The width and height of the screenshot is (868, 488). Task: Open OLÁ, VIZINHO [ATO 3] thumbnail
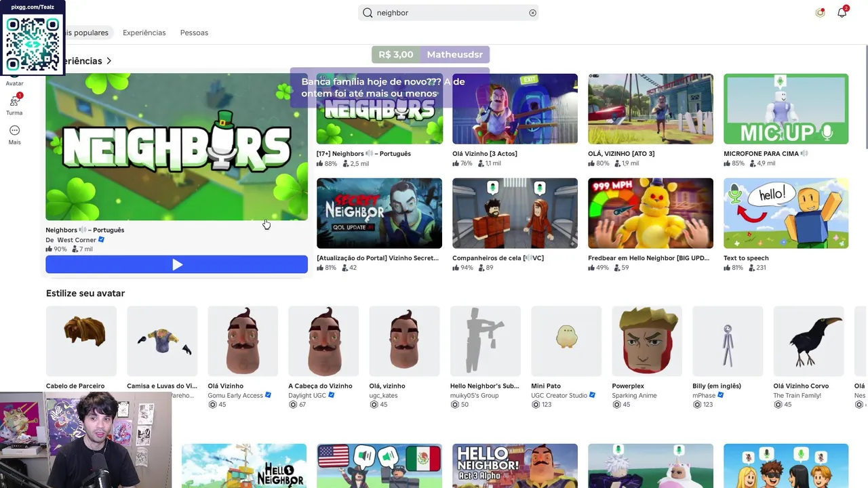pos(650,109)
